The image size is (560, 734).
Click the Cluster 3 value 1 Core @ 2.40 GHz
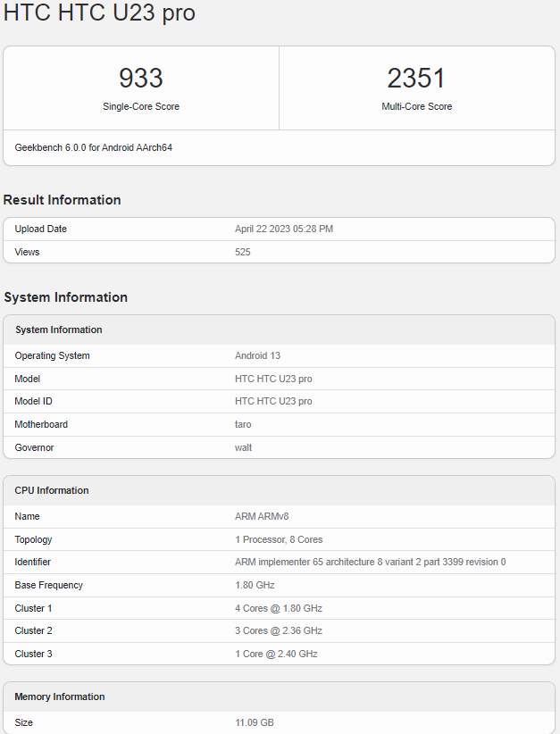[x=276, y=655]
